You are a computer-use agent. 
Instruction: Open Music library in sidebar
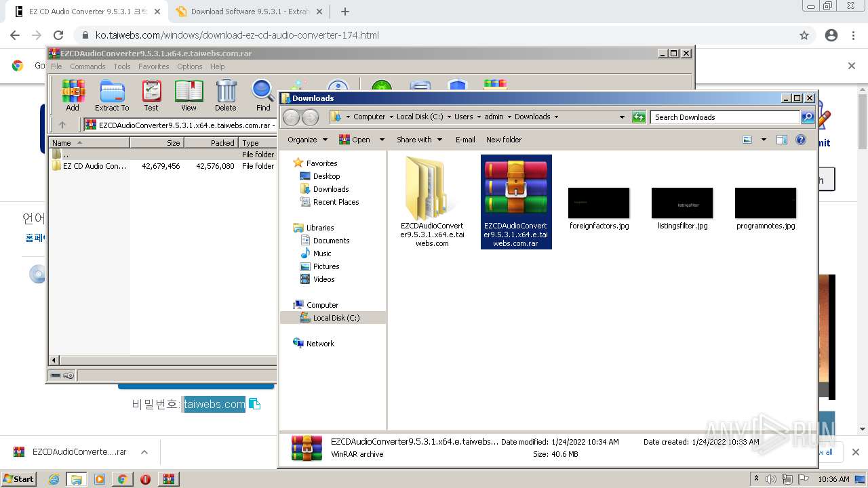(x=322, y=253)
